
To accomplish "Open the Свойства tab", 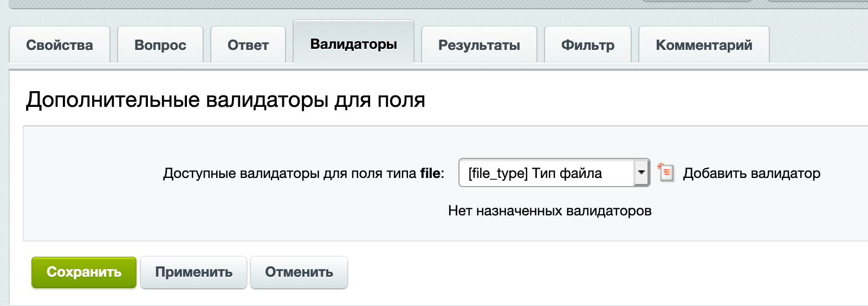I will click(x=60, y=45).
